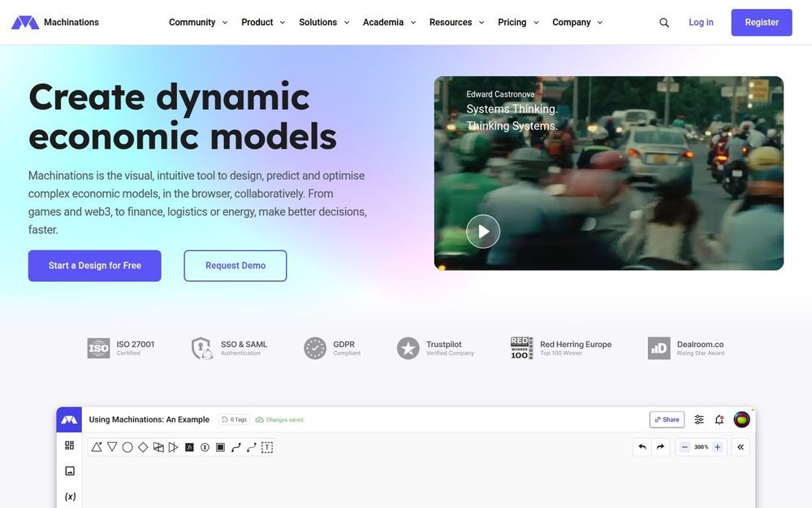Select the Drain inverted triangle tool

[x=112, y=447]
